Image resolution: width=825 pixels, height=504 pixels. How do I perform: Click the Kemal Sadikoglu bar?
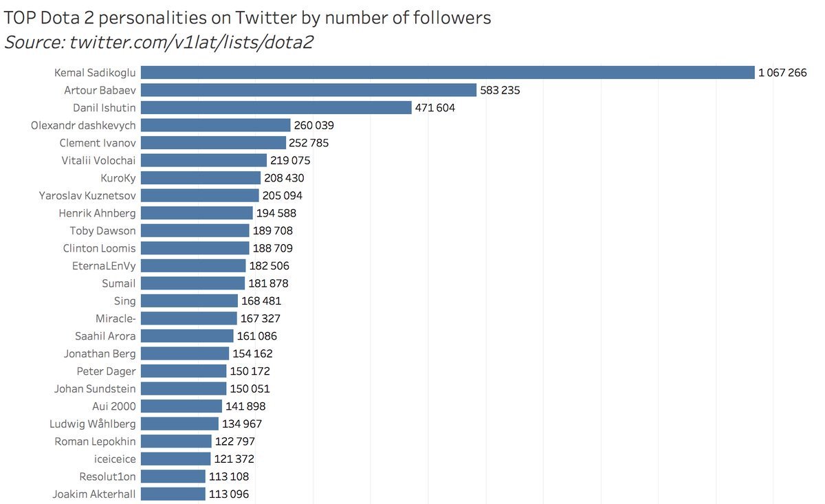[x=448, y=72]
